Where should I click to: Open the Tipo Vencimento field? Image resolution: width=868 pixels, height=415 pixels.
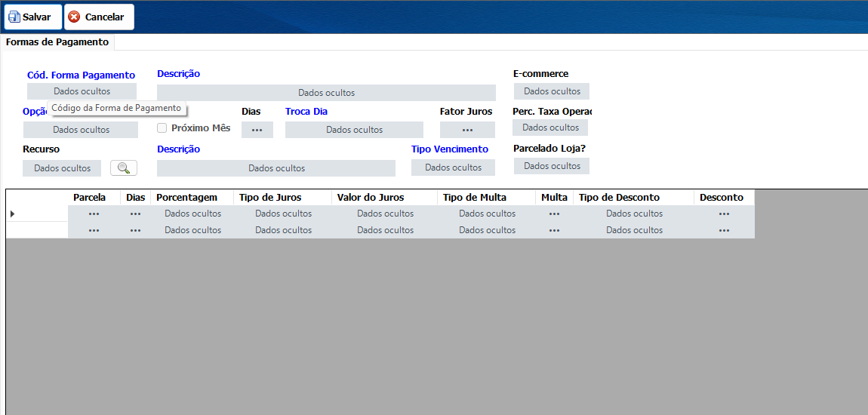tap(453, 168)
